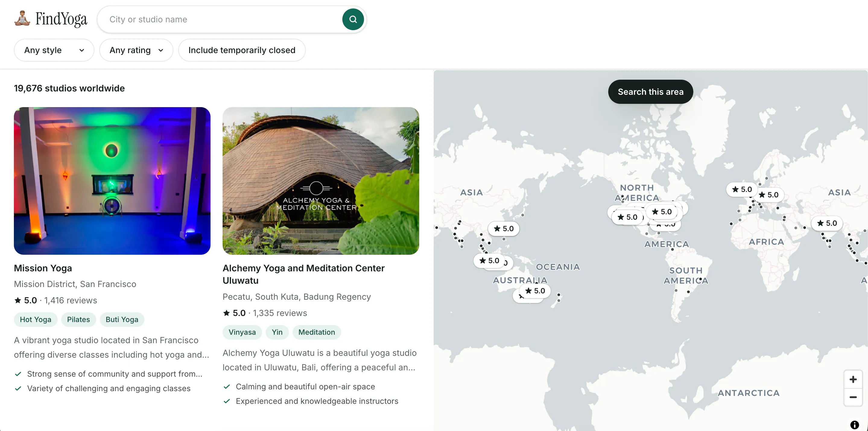
Task: Select the 5.0 marker over eastern United States
Action: (661, 212)
